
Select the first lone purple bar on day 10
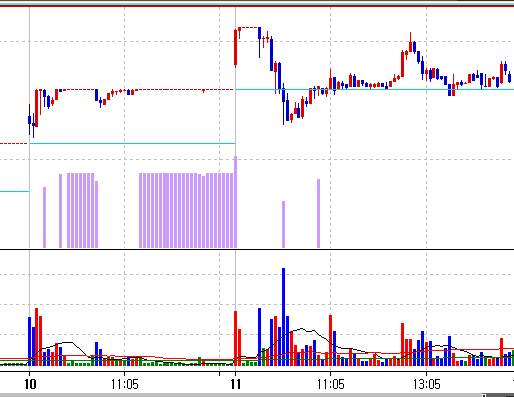(44, 217)
